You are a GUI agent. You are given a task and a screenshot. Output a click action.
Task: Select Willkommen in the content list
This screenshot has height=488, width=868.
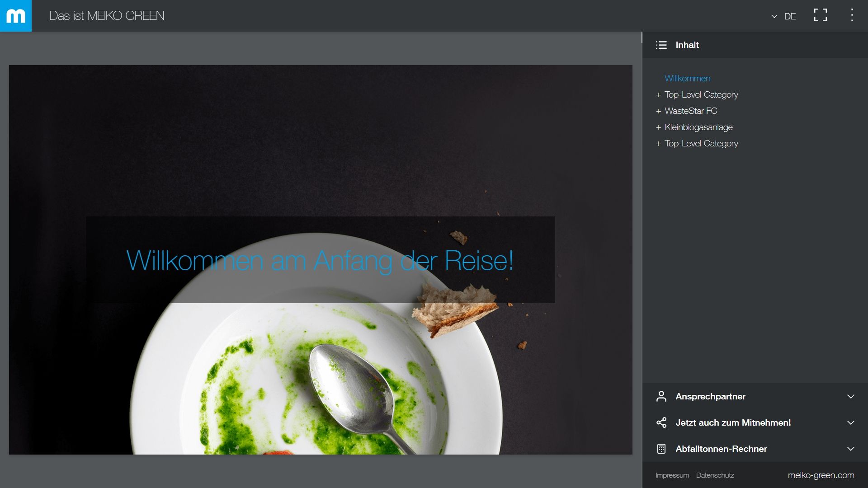(687, 78)
